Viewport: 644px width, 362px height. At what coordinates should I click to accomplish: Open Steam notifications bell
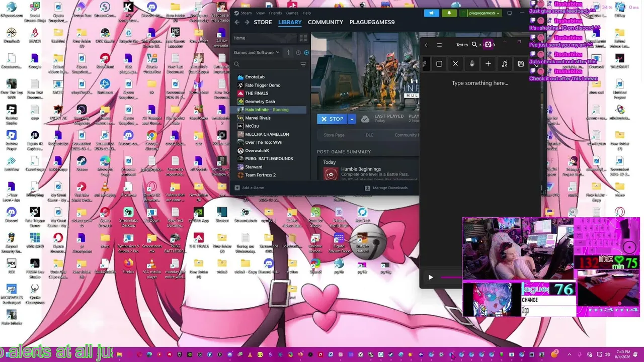(449, 13)
